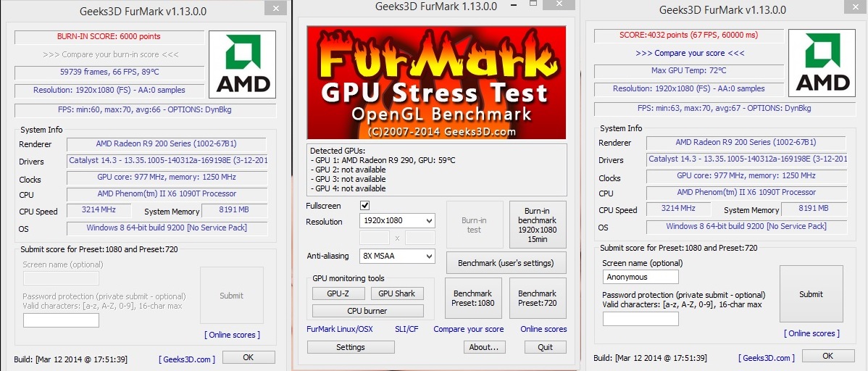This screenshot has height=371, width=868.
Task: Open Online scores in benchmark score window
Action: point(811,333)
